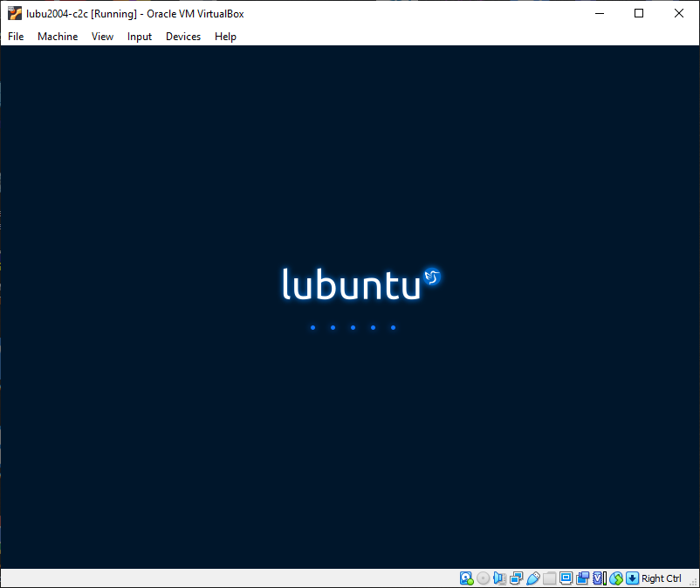700x588 pixels.
Task: Click the recording status icon
Action: (582, 578)
